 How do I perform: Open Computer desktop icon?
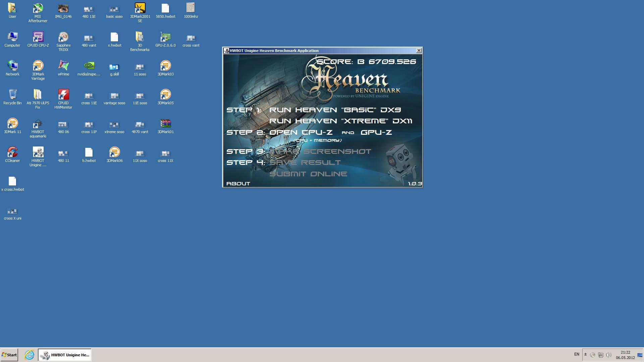click(12, 40)
